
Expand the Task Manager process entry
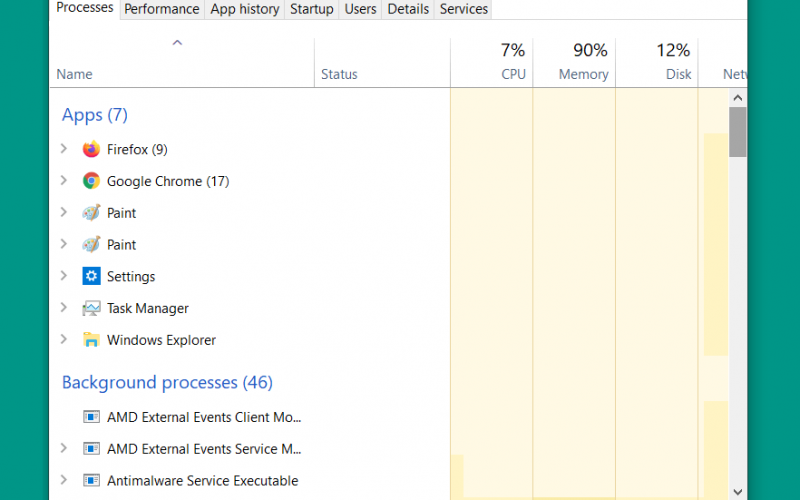(64, 307)
